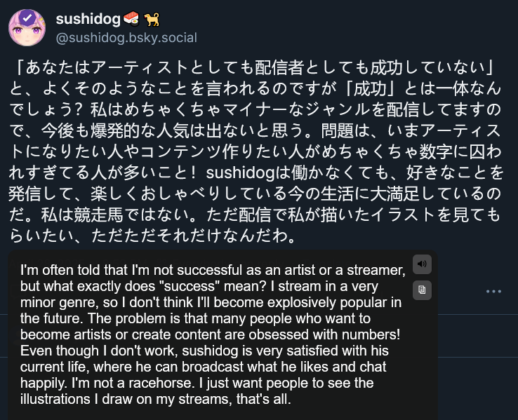Screen dimensions: 518x420
Task: Copy the translated text with the copy icon
Action: click(422, 290)
